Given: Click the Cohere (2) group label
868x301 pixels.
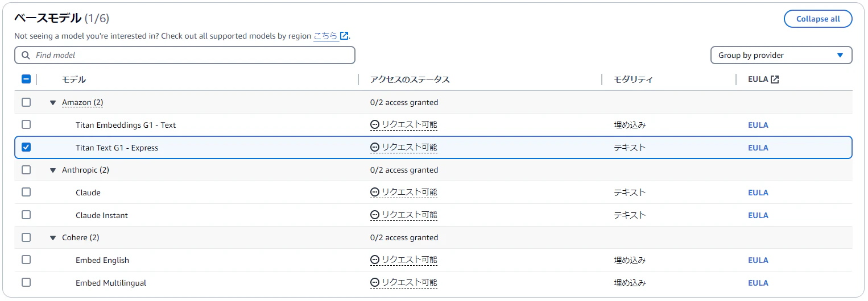Looking at the screenshot, I should tap(80, 237).
